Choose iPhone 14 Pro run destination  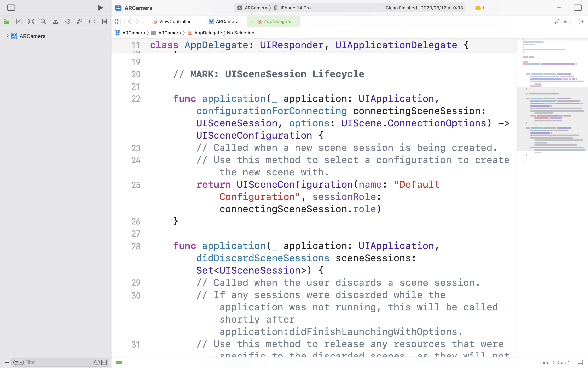(x=292, y=8)
